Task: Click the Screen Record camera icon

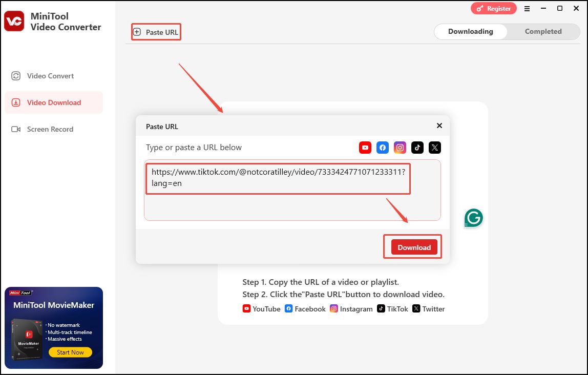Action: click(x=16, y=129)
